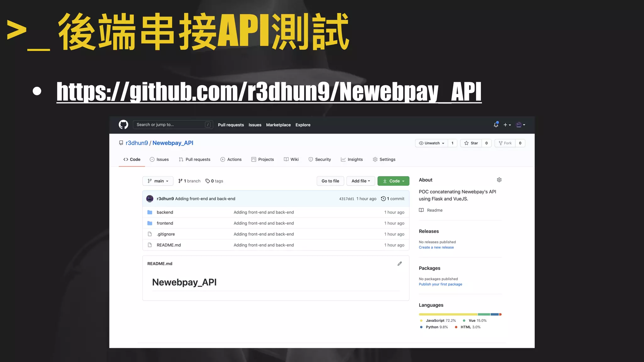Open the github.com/r3dhun9/Newebpay_API slide hyperlink
The height and width of the screenshot is (362, 644).
pos(269,92)
